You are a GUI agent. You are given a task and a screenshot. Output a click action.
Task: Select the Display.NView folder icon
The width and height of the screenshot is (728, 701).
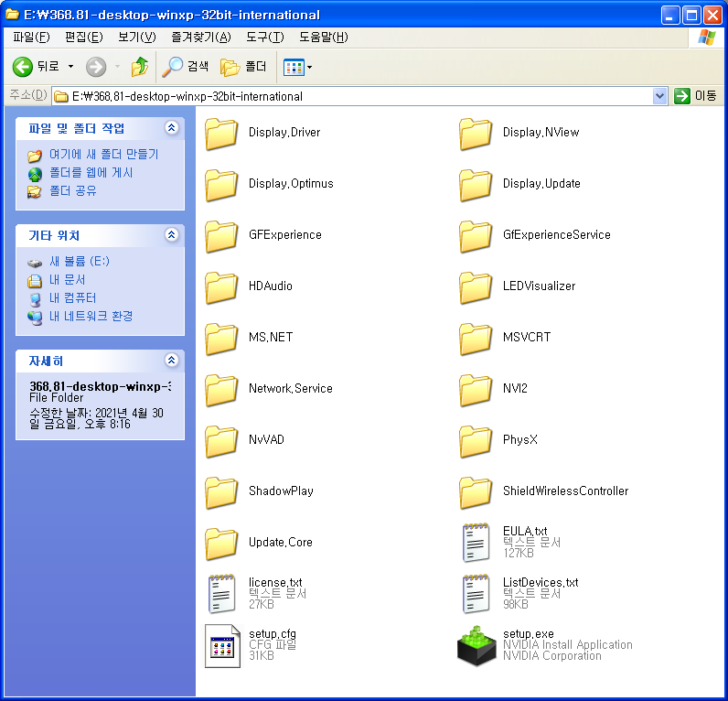(476, 134)
